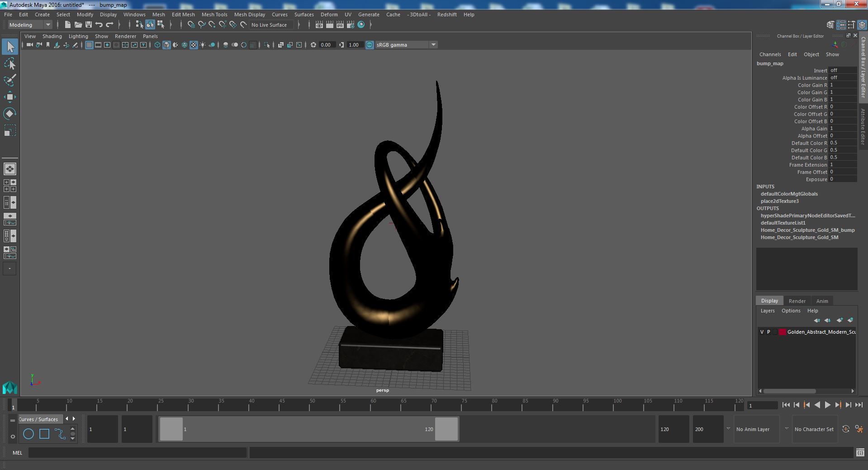Toggle playback P of Golden_Abstract layer
Image resolution: width=868 pixels, height=470 pixels.
(768, 332)
